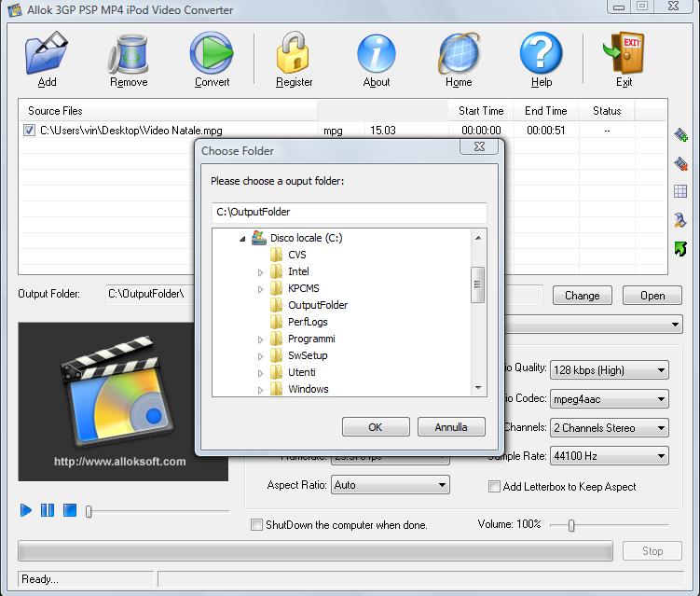
Task: Open the About info icon
Action: pyautogui.click(x=377, y=53)
